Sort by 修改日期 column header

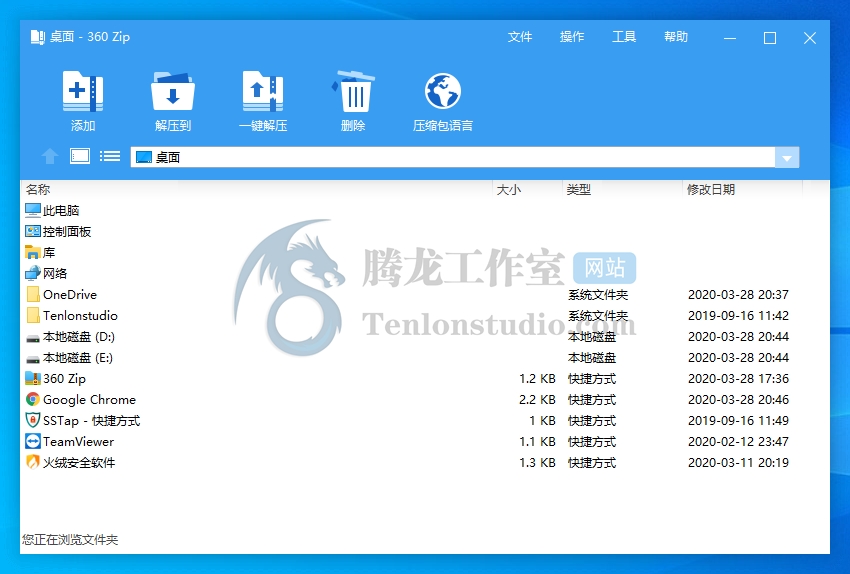pos(711,189)
